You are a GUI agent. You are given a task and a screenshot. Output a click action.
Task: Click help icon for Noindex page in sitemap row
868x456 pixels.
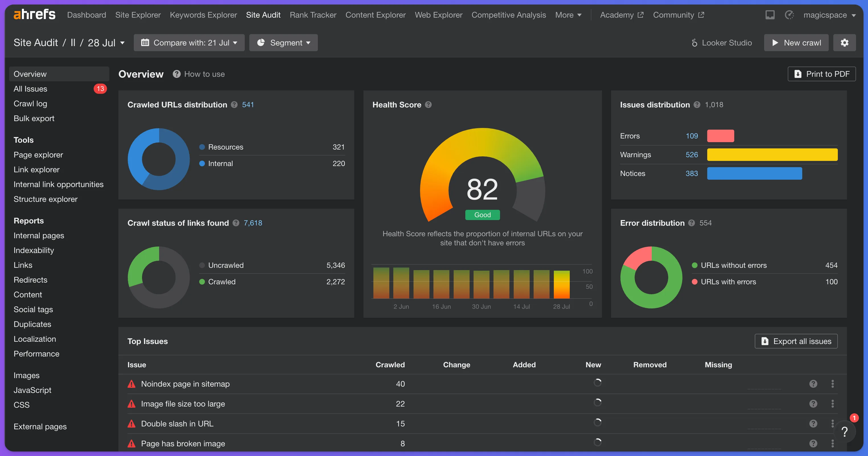pos(813,384)
